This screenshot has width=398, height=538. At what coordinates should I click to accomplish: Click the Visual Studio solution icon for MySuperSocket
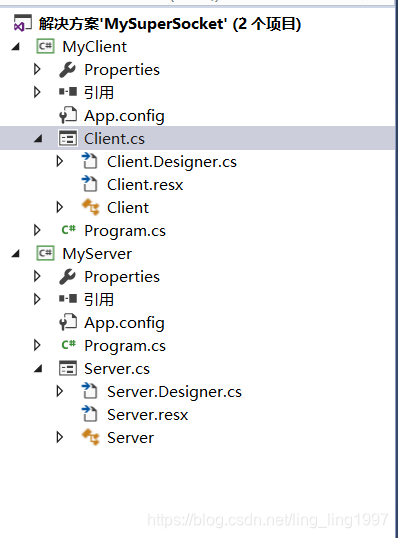pyautogui.click(x=22, y=24)
